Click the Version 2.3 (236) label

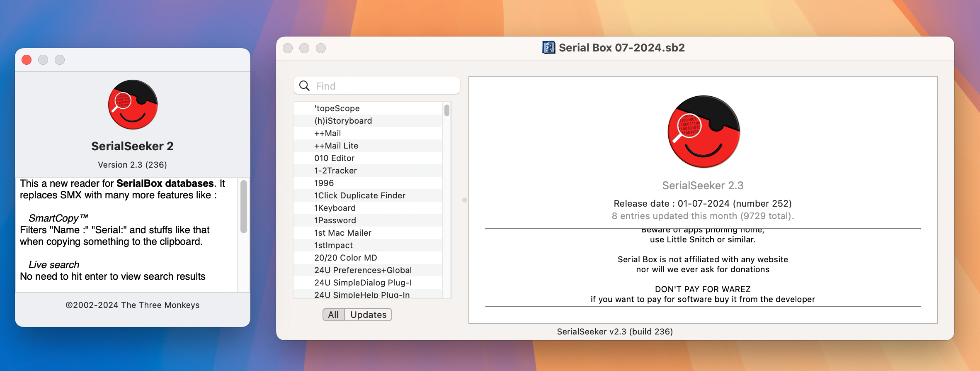[x=132, y=165]
